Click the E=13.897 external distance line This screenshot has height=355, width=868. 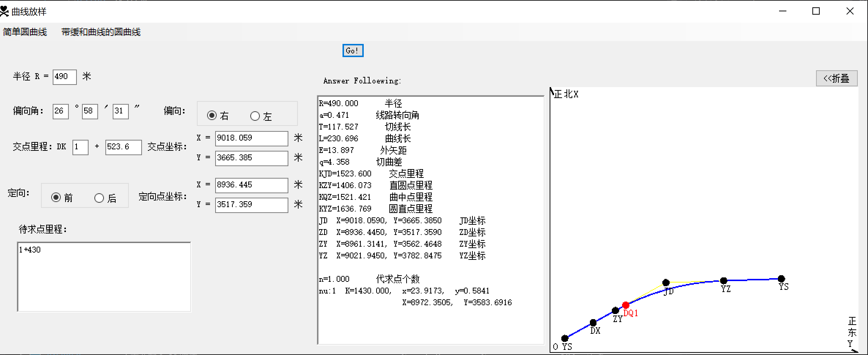[x=363, y=150]
